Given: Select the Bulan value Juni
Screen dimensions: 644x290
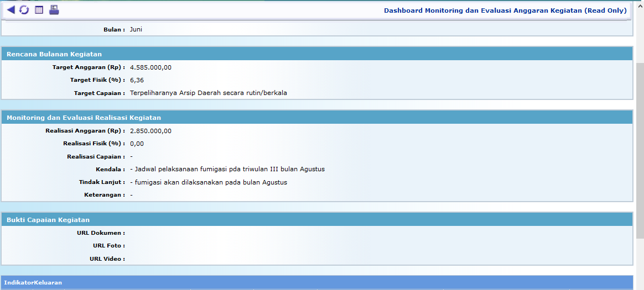Looking at the screenshot, I should pos(136,29).
